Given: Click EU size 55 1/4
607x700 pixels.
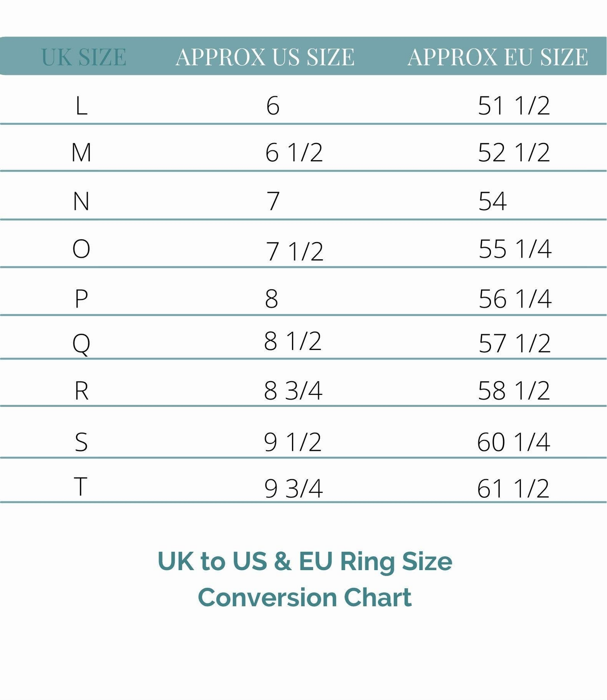Looking at the screenshot, I should [515, 249].
